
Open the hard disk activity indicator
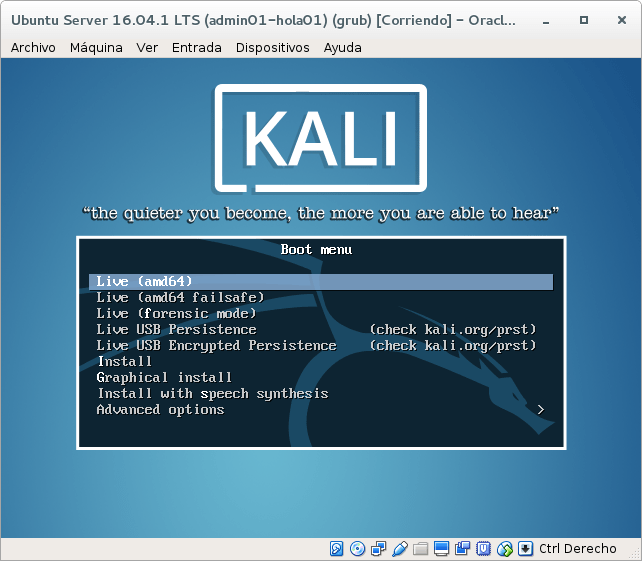click(x=337, y=549)
